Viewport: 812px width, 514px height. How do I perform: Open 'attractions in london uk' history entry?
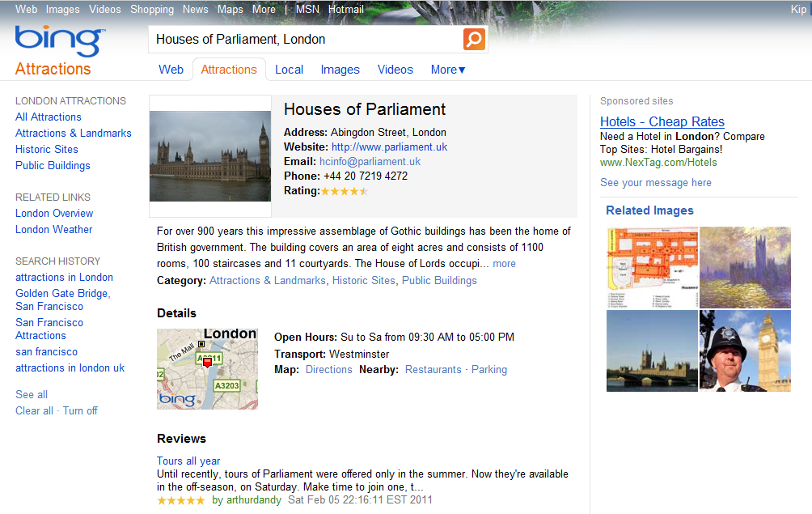[70, 367]
